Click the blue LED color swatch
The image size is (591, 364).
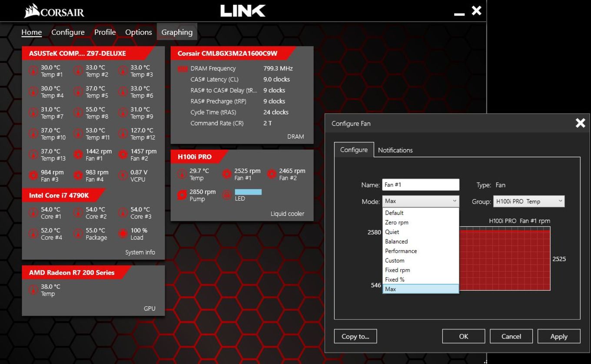[248, 192]
